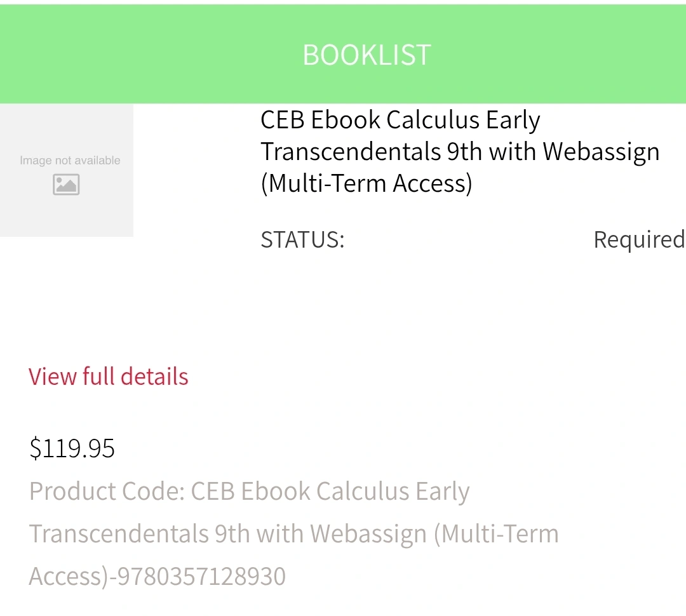The image size is (686, 616).
Task: Click the picture icon in the image placeholder
Action: (66, 184)
